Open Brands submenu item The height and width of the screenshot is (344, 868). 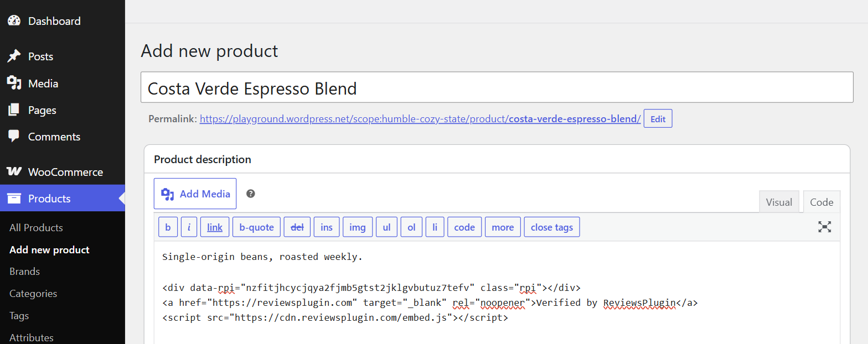click(24, 272)
